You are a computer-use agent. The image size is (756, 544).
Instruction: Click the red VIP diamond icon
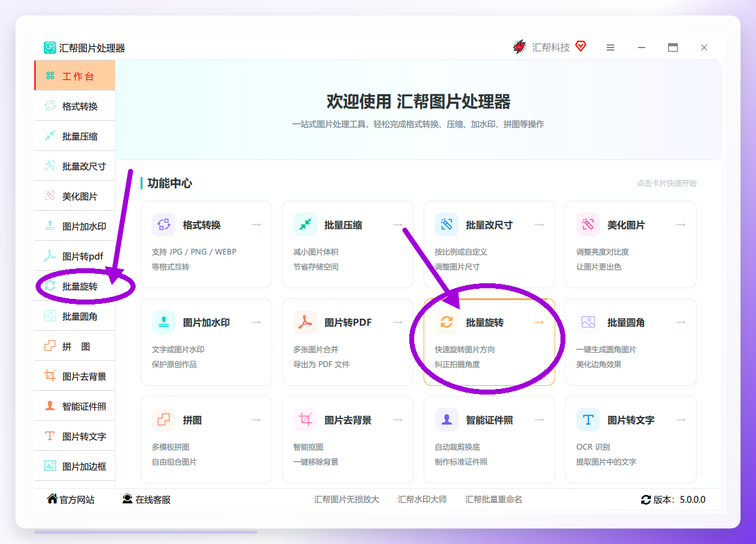580,46
